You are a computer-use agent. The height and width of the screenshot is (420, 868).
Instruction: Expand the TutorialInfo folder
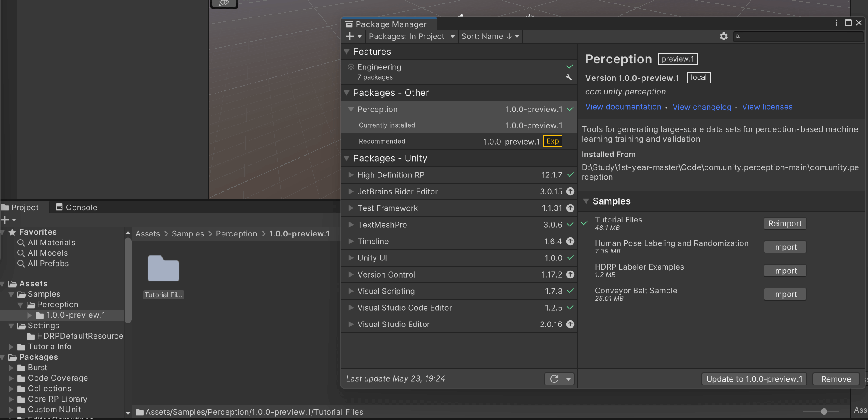11,347
